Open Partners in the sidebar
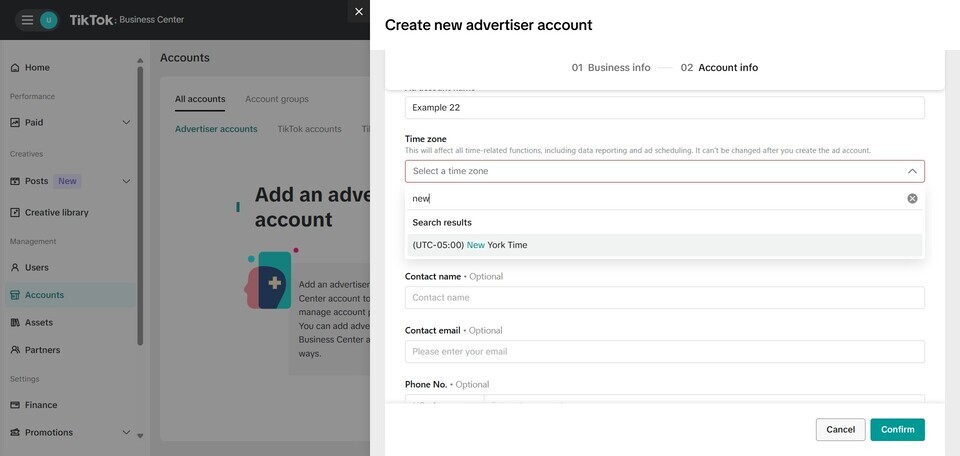 [42, 350]
